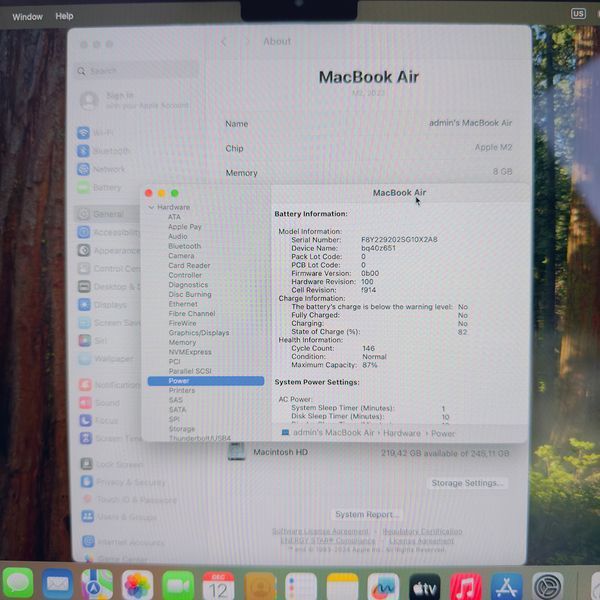The width and height of the screenshot is (600, 600).
Task: Open the Calendar Dock icon
Action: click(218, 586)
